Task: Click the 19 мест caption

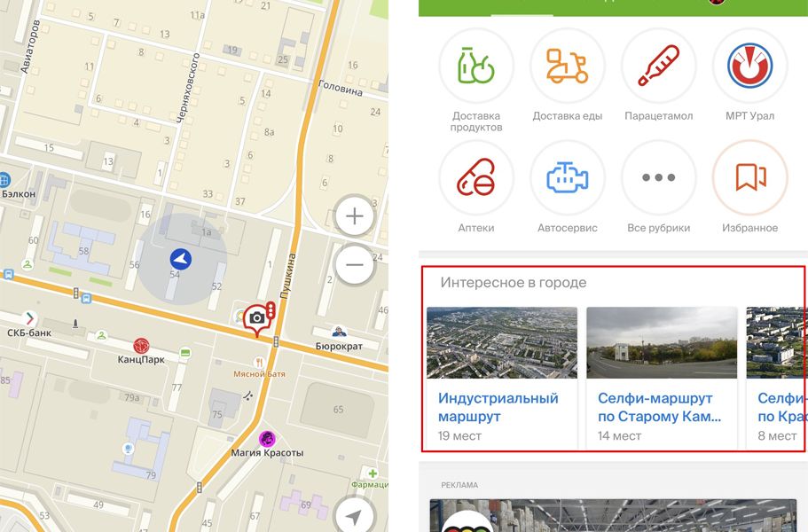Action: coord(459,436)
